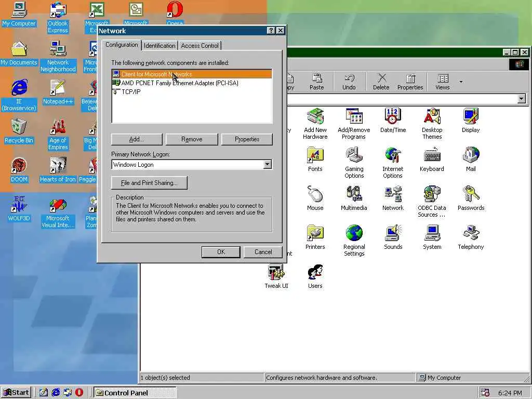Image resolution: width=532 pixels, height=399 pixels.
Task: Select the Age of Empires shortcut
Action: (58, 135)
